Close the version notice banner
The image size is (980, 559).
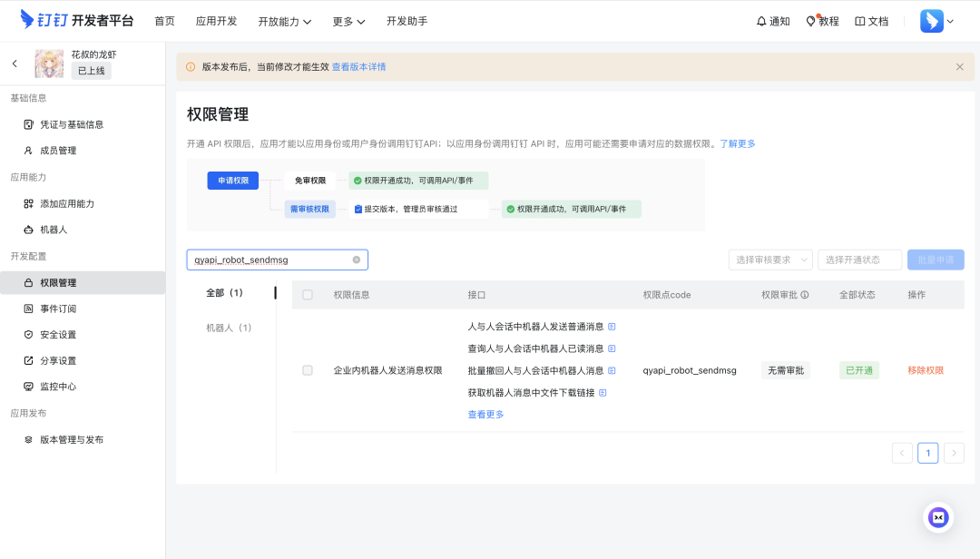[959, 67]
